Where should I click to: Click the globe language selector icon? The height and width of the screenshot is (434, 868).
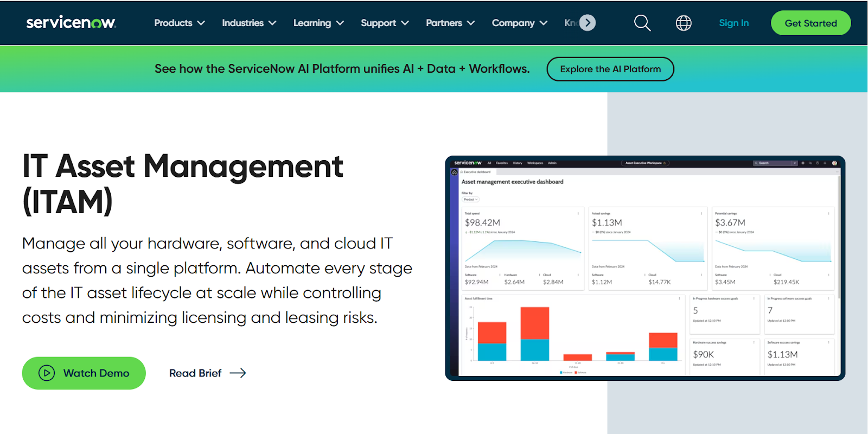point(684,23)
